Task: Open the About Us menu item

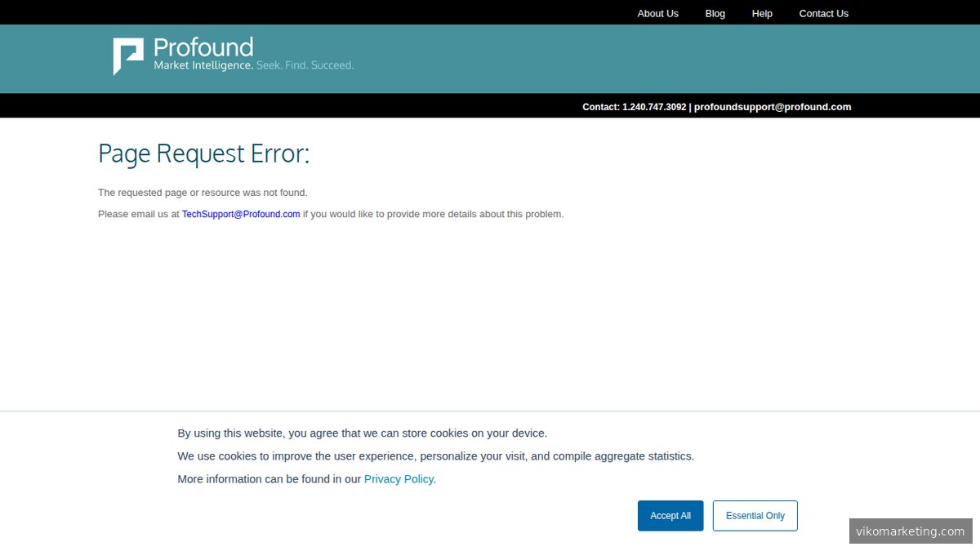Action: (657, 13)
